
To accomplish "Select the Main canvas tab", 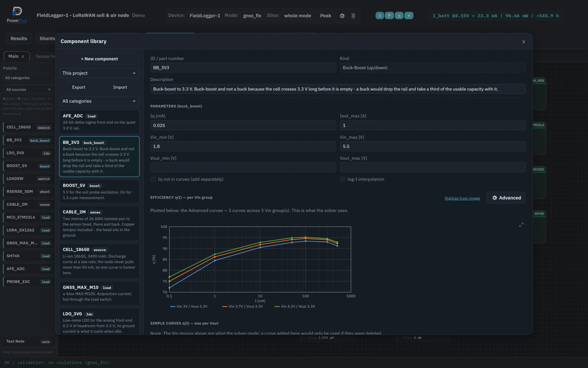I will coord(13,56).
